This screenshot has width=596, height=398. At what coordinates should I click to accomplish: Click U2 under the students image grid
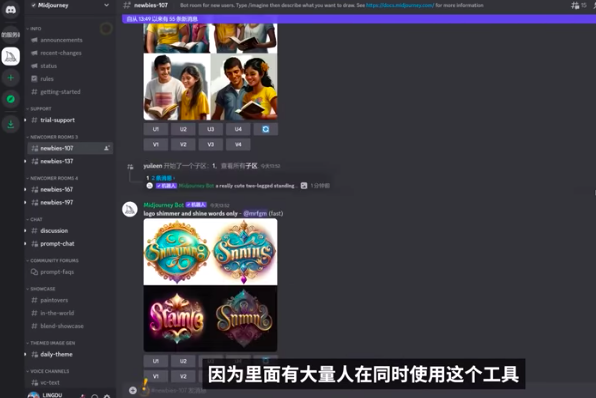[x=183, y=129]
